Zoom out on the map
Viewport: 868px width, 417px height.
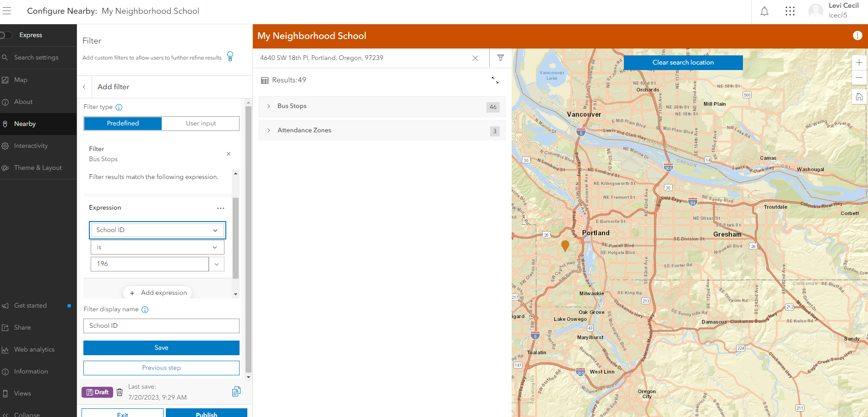859,78
